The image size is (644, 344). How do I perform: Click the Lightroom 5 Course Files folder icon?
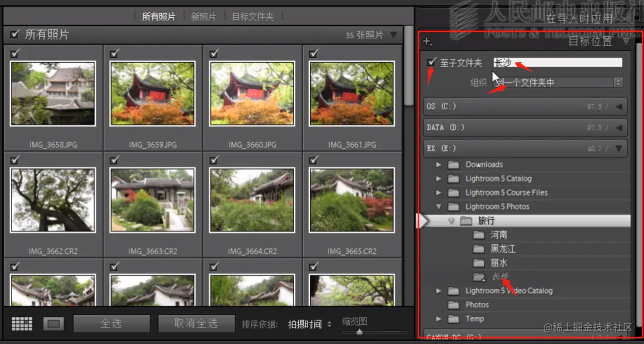tap(453, 192)
